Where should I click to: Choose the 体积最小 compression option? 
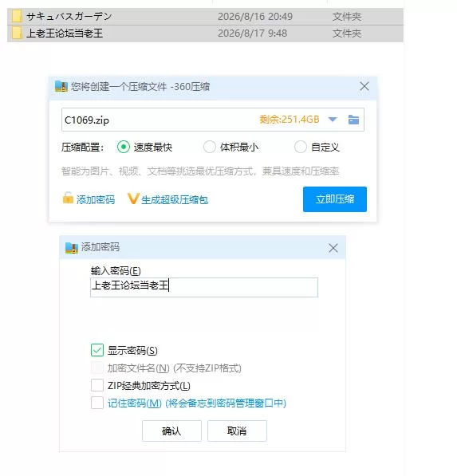[x=210, y=147]
